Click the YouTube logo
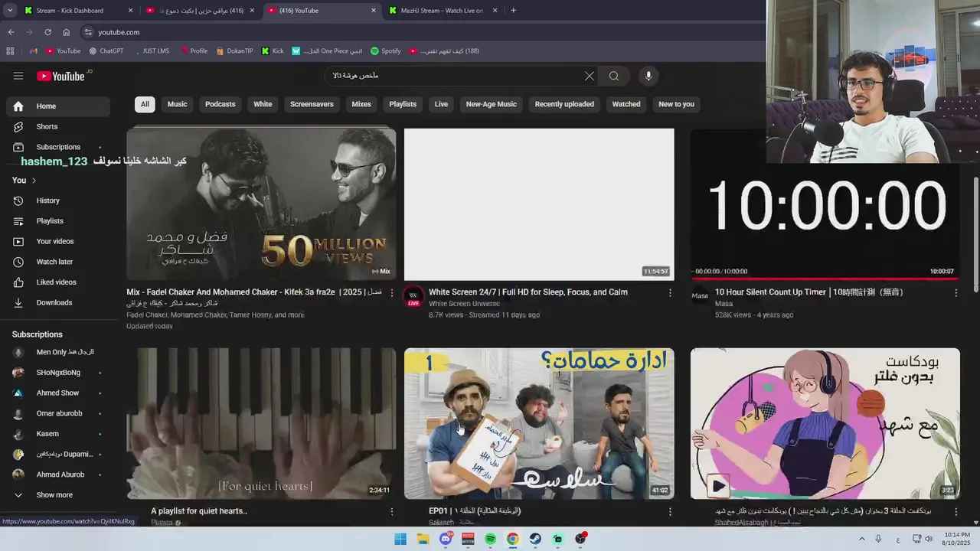The image size is (980, 551). point(60,76)
